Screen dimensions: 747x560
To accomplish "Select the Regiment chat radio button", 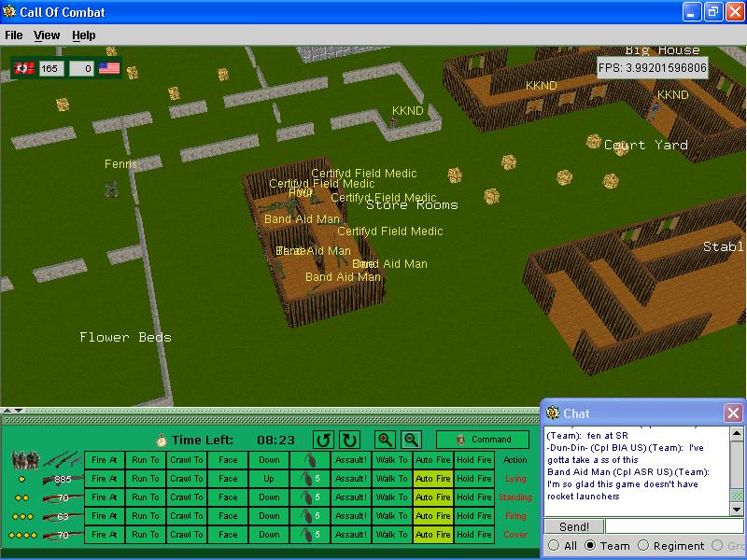I will click(x=643, y=545).
